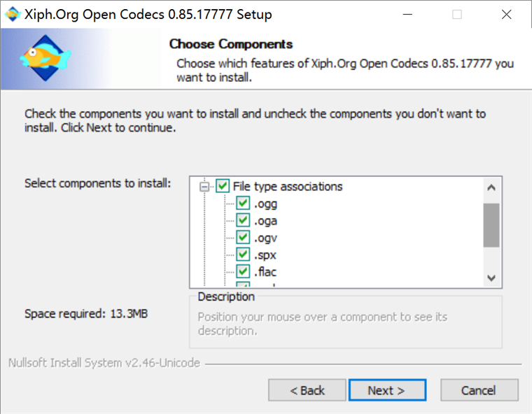532x414 pixels.
Task: Toggle the .ogv checkbox
Action: tap(243, 238)
